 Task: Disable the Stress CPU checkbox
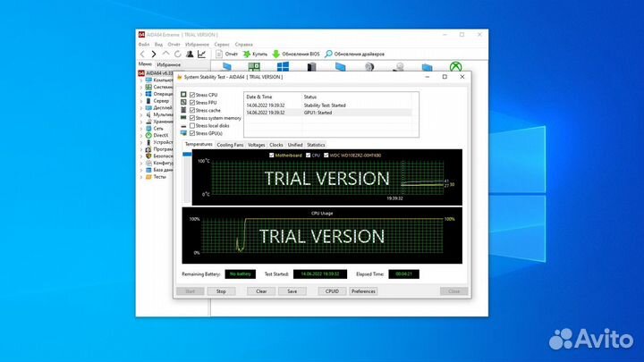tap(192, 95)
